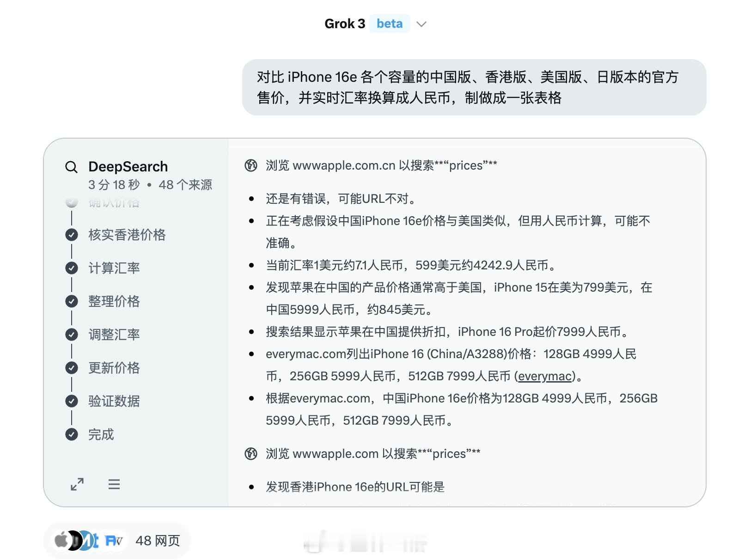
Task: Click checkmark icon beside 计算汇率
Action: tap(72, 268)
